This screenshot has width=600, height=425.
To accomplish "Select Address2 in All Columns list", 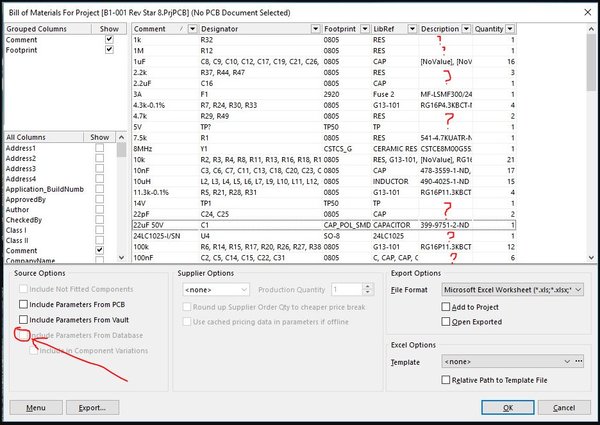I will (21, 158).
